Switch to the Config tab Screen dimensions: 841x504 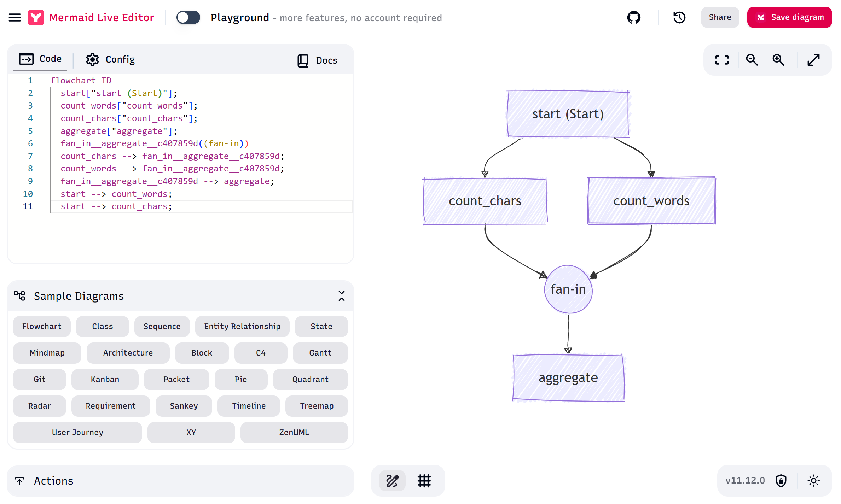pos(110,59)
